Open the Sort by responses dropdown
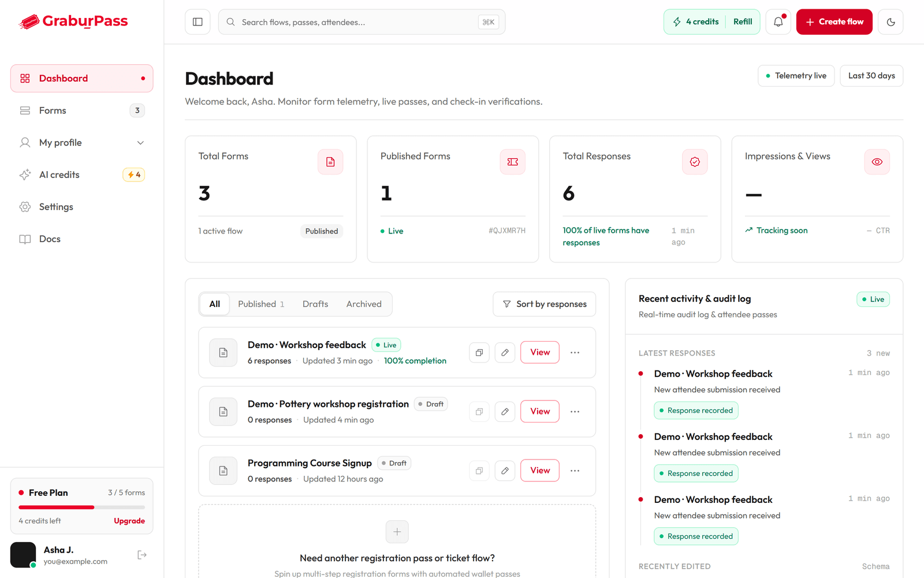Viewport: 924px width, 578px height. click(545, 304)
